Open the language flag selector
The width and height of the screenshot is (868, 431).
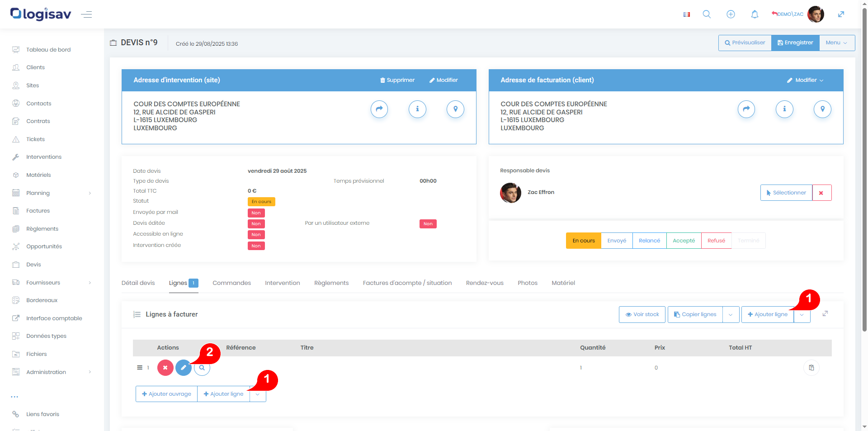pos(686,14)
